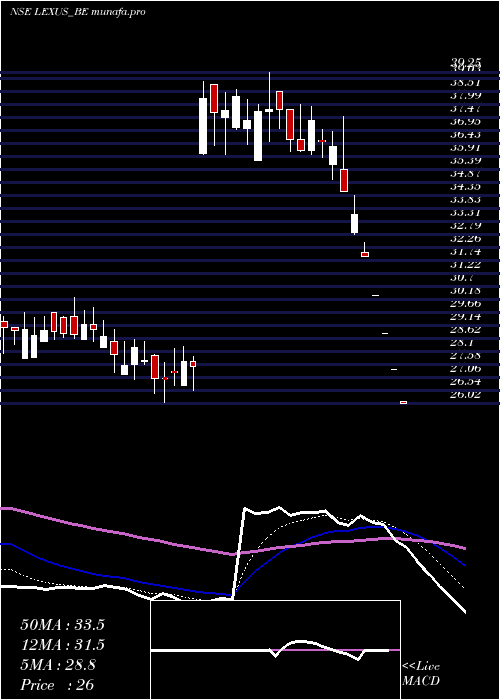Click the 30.18 price axis label
This screenshot has width=500, height=700.
[x=465, y=291]
